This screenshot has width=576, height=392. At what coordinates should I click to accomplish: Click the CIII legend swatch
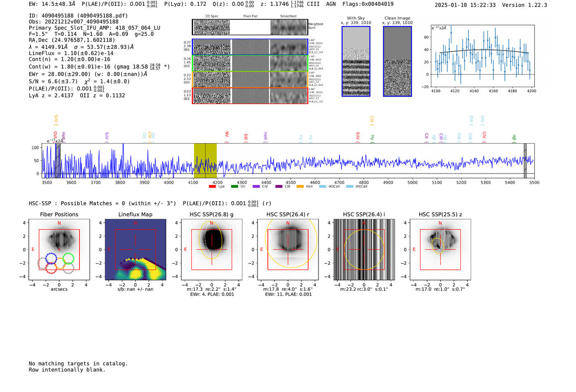pos(279,187)
